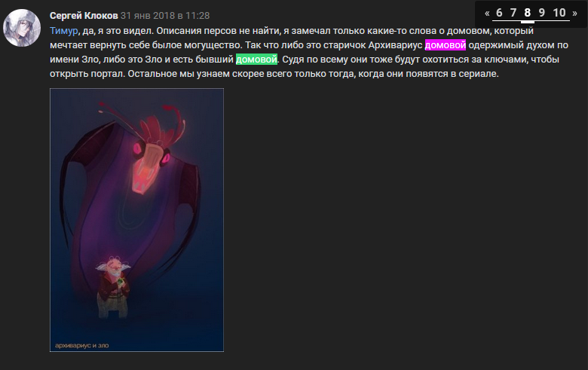Screen dimensions: 588x370
Task: Click the word сериале ending the comment
Action: (x=481, y=74)
